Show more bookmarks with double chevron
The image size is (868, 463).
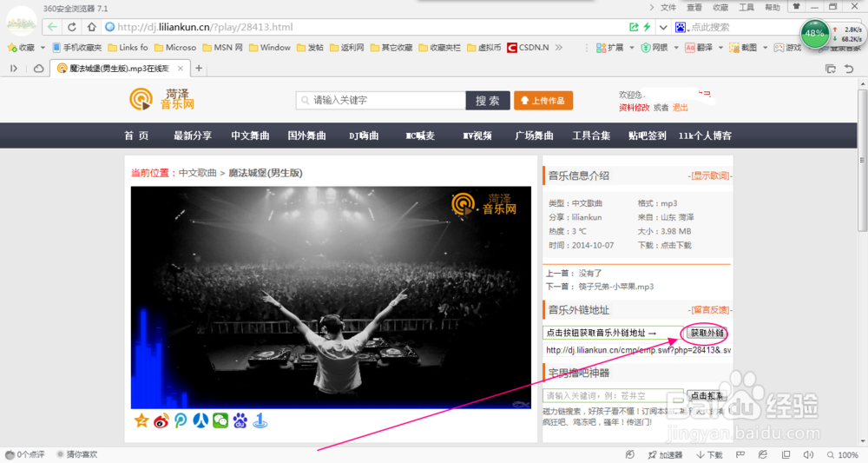pos(558,48)
